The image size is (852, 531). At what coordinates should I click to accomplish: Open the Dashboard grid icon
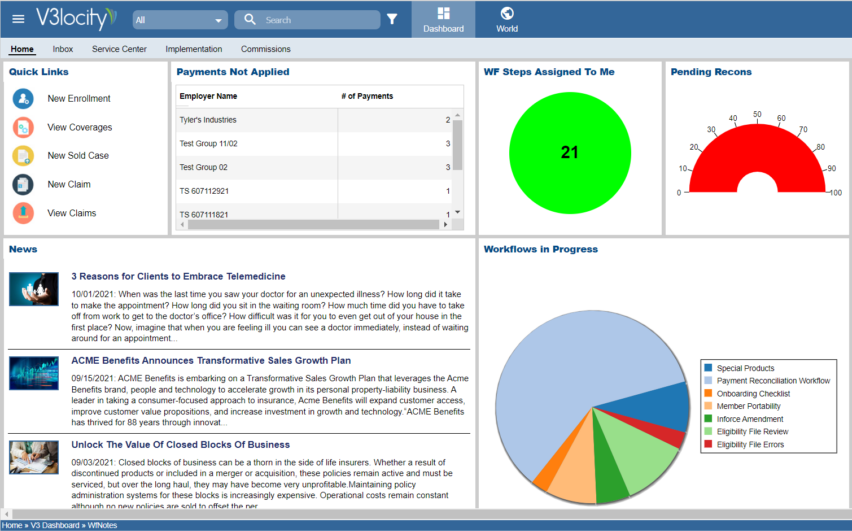click(443, 14)
